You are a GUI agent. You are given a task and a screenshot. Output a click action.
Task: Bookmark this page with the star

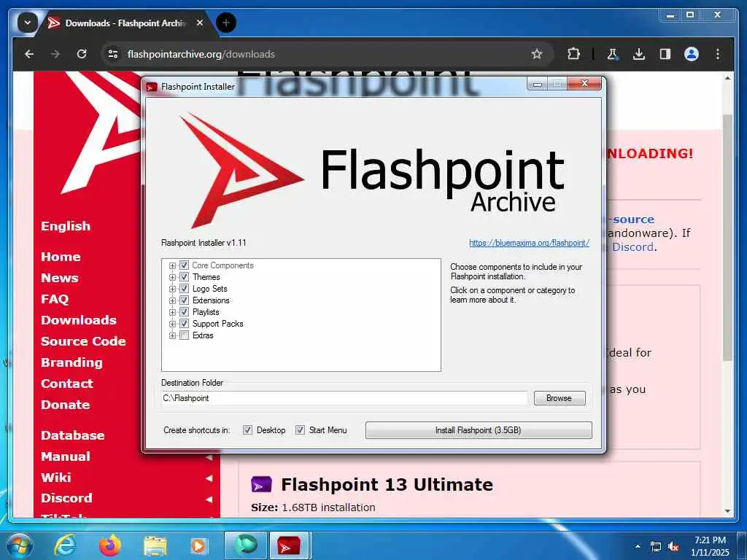[537, 54]
